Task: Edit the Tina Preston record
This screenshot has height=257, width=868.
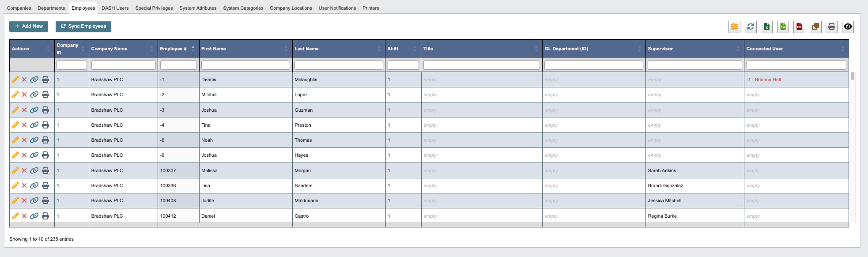Action: 15,125
